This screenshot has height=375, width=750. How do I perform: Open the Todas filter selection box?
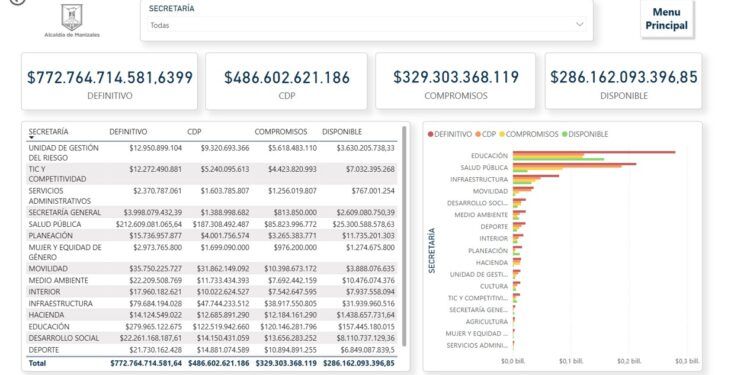(x=367, y=25)
